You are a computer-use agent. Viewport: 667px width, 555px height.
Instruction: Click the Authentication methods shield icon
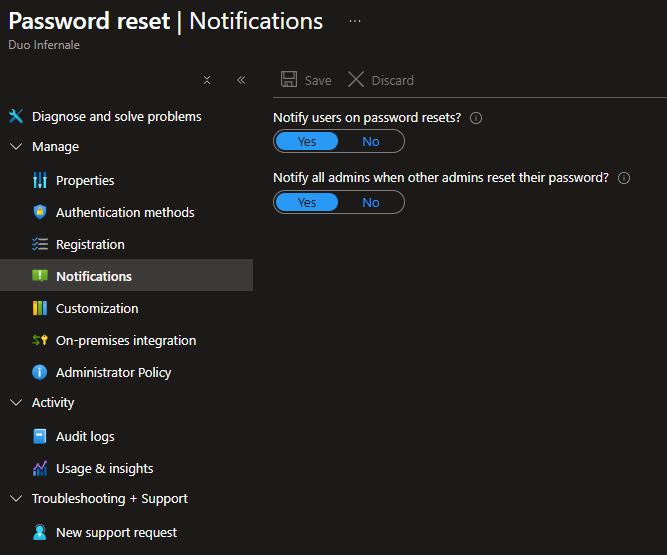tap(40, 213)
